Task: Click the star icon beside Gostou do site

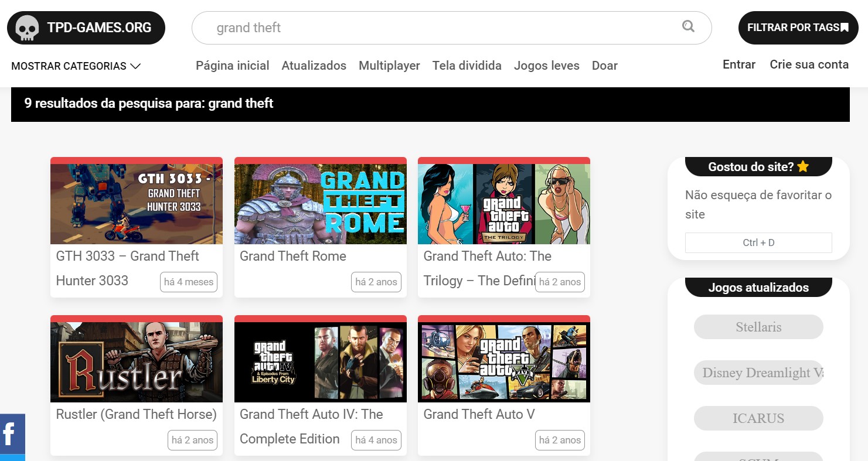Action: pos(803,166)
